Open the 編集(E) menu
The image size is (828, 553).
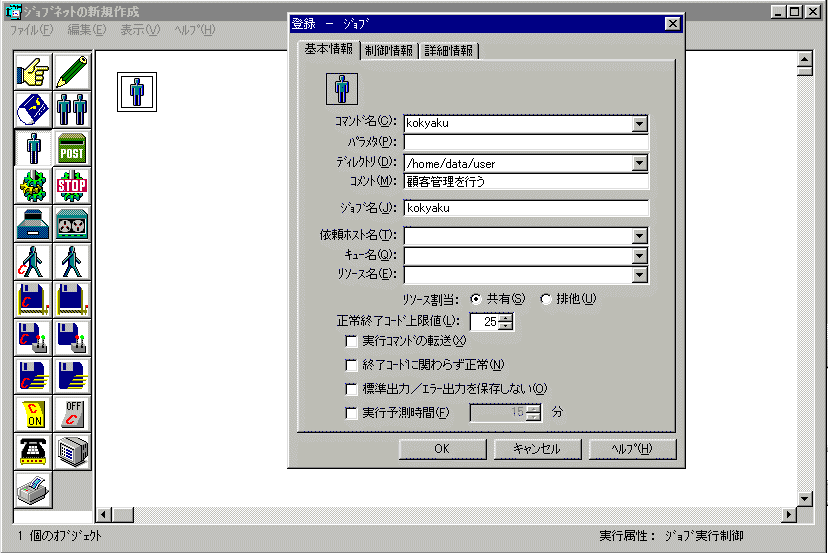pos(87,30)
